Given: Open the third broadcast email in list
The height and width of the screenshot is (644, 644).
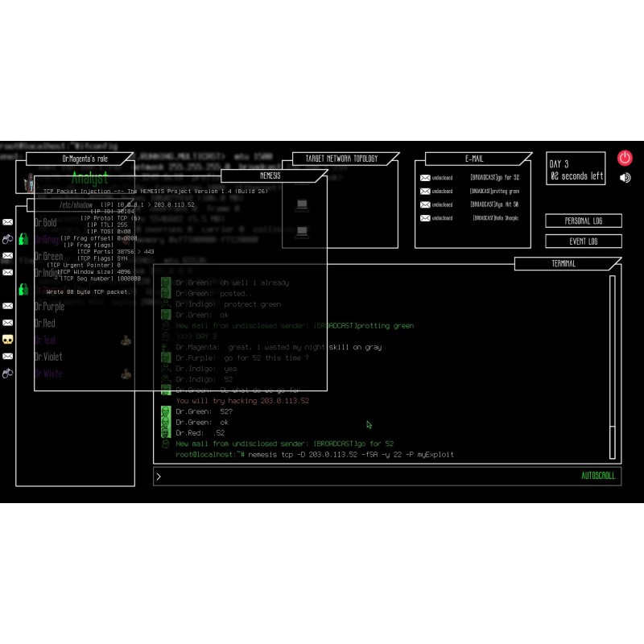Looking at the screenshot, I should (x=472, y=204).
